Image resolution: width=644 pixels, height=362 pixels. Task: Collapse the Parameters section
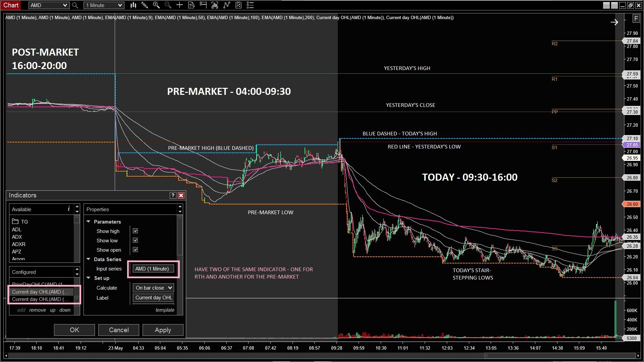(x=89, y=222)
